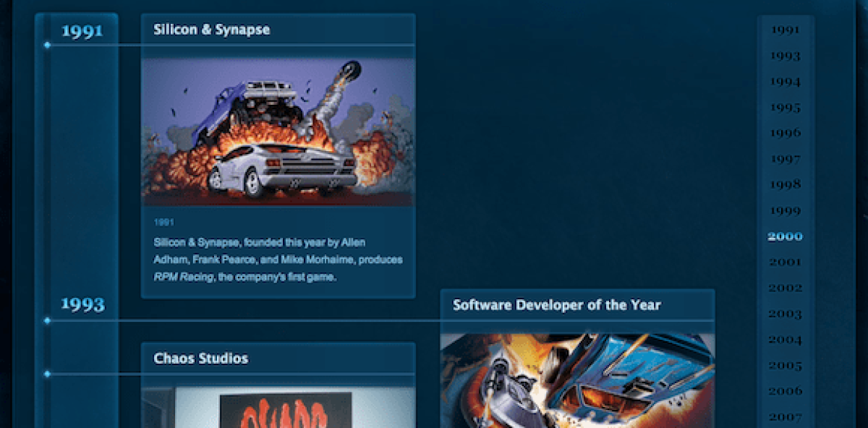Screen dimensions: 868x428
Task: Select 2005 in the year list
Action: coord(785,366)
